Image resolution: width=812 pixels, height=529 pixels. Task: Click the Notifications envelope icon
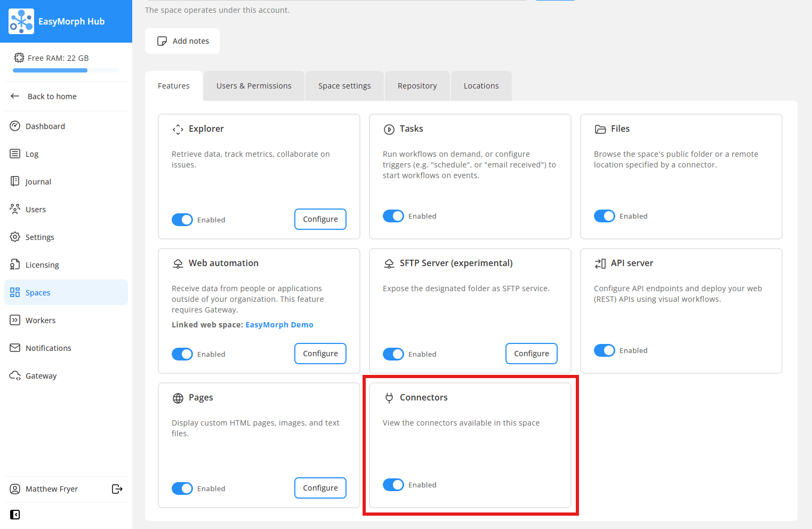[x=15, y=348]
